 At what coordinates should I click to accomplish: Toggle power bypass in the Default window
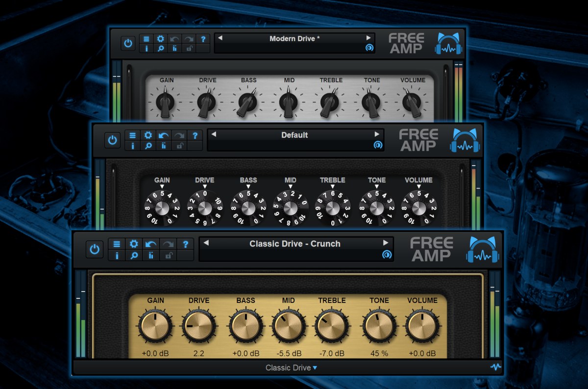[x=113, y=140]
